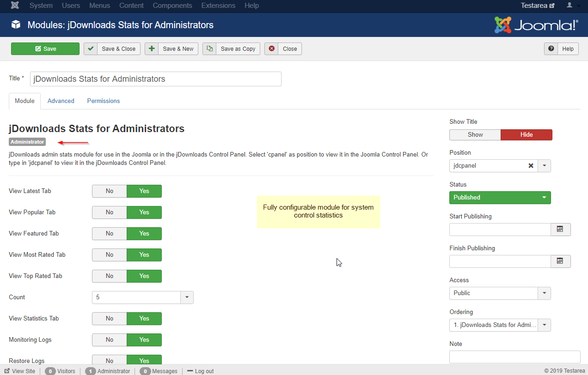Click the Administrator badge label

[x=27, y=142]
